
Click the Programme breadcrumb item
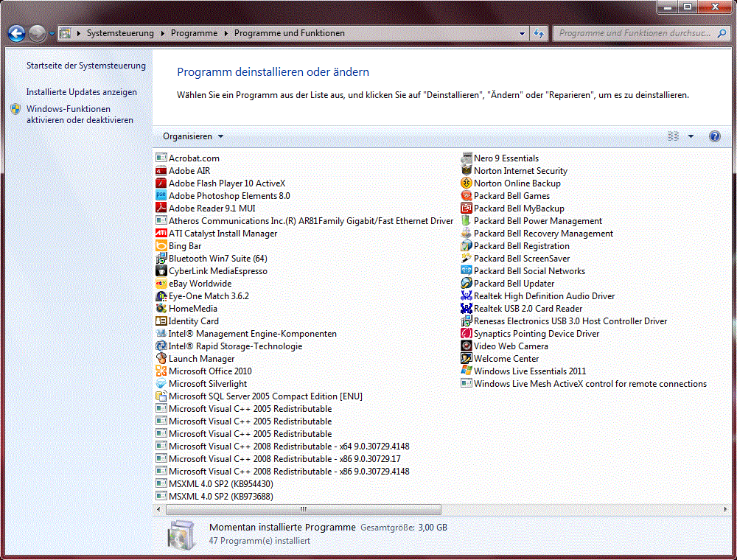point(194,33)
